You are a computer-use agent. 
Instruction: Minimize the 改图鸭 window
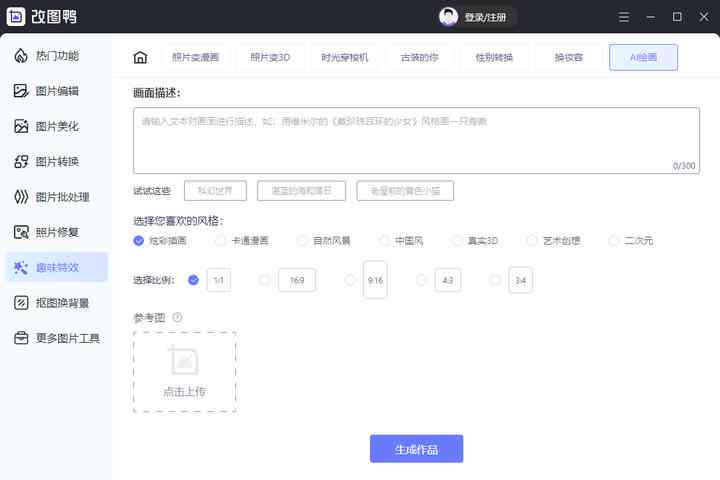point(650,17)
